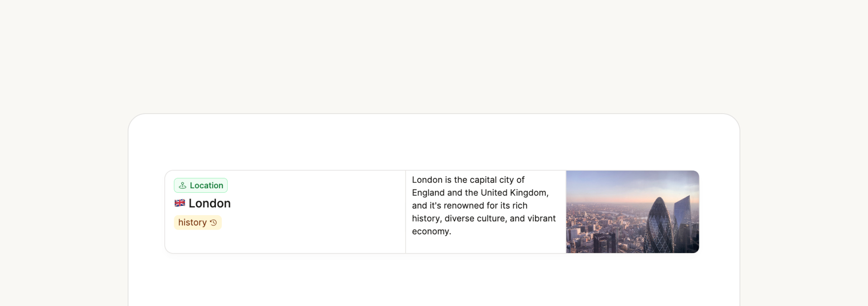Screen dimensions: 868x306
Task: Click the London card title
Action: pyautogui.click(x=210, y=204)
